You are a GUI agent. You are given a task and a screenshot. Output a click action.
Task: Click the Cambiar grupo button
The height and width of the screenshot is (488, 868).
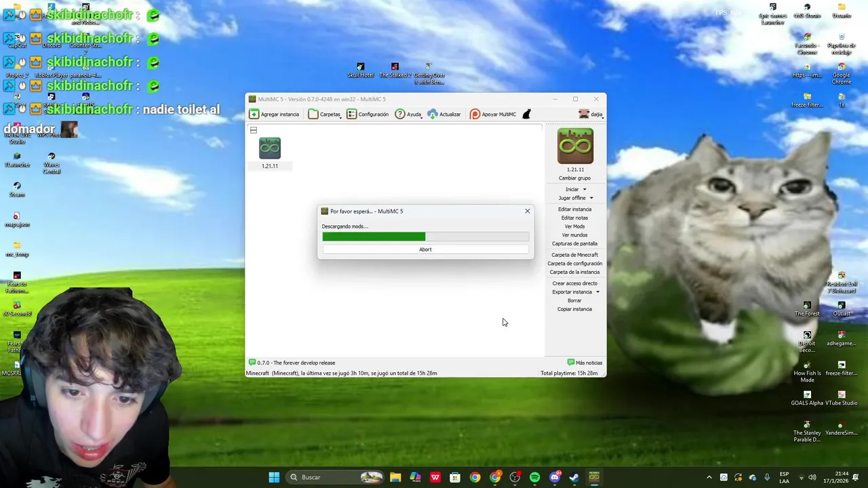[574, 178]
